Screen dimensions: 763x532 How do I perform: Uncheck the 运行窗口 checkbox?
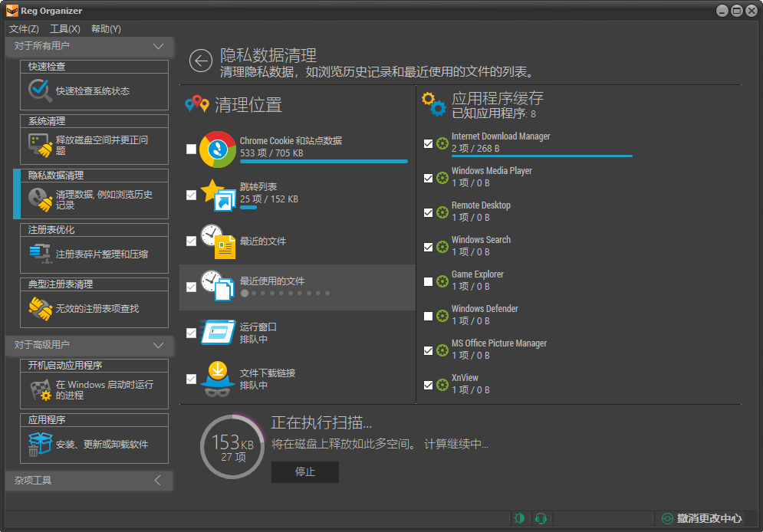tap(191, 333)
